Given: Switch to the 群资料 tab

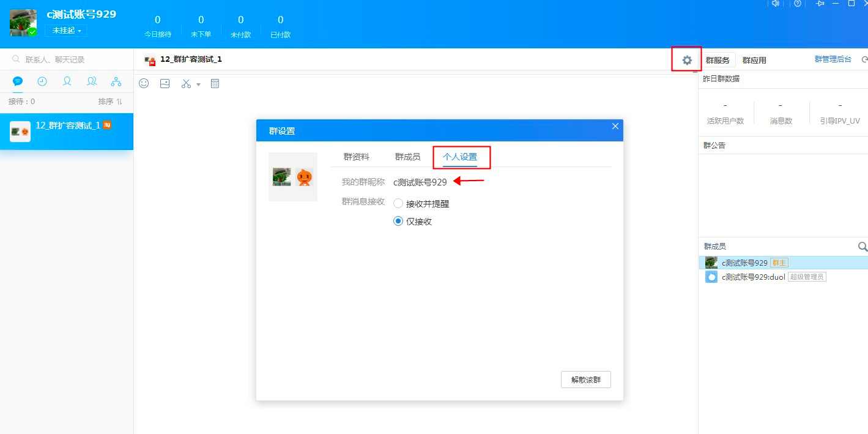Looking at the screenshot, I should click(x=357, y=157).
